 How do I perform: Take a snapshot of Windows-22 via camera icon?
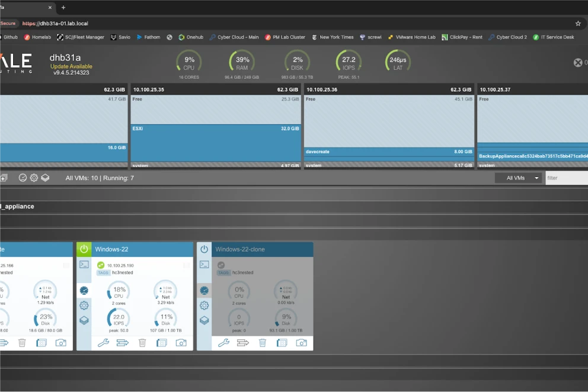click(x=181, y=342)
